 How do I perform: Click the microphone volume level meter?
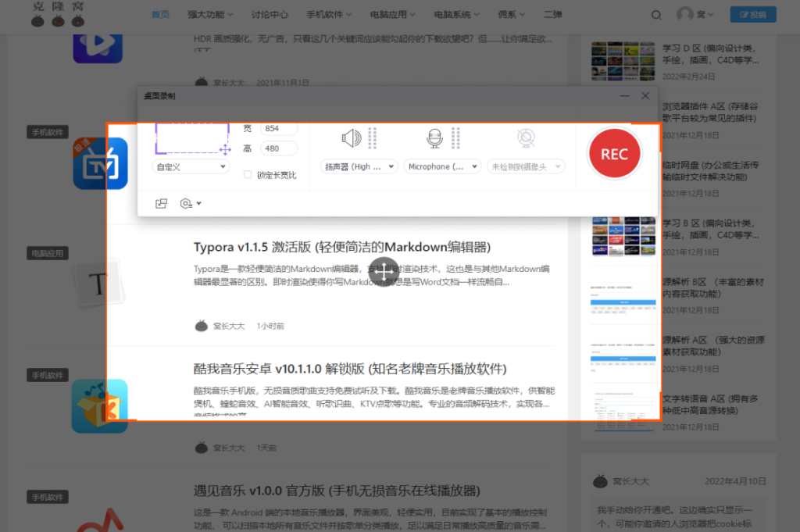point(455,137)
